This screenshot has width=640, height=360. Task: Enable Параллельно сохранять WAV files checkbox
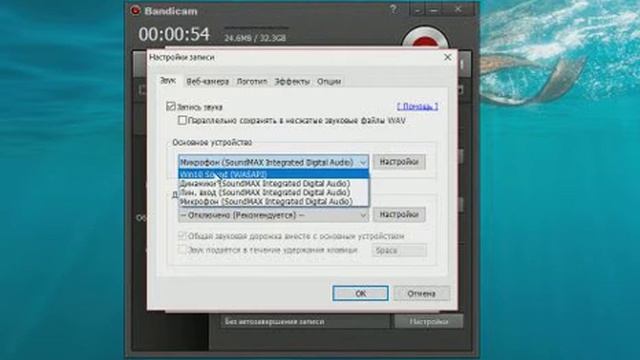coord(182,120)
